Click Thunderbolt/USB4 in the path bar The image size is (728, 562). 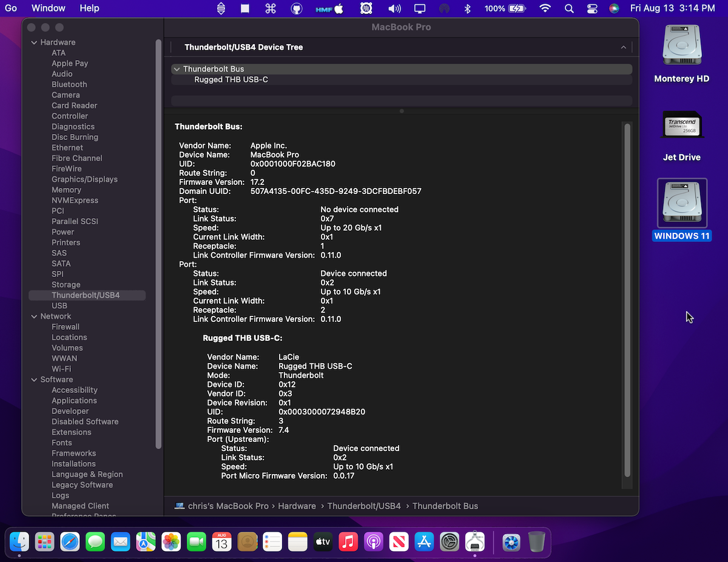pos(364,506)
